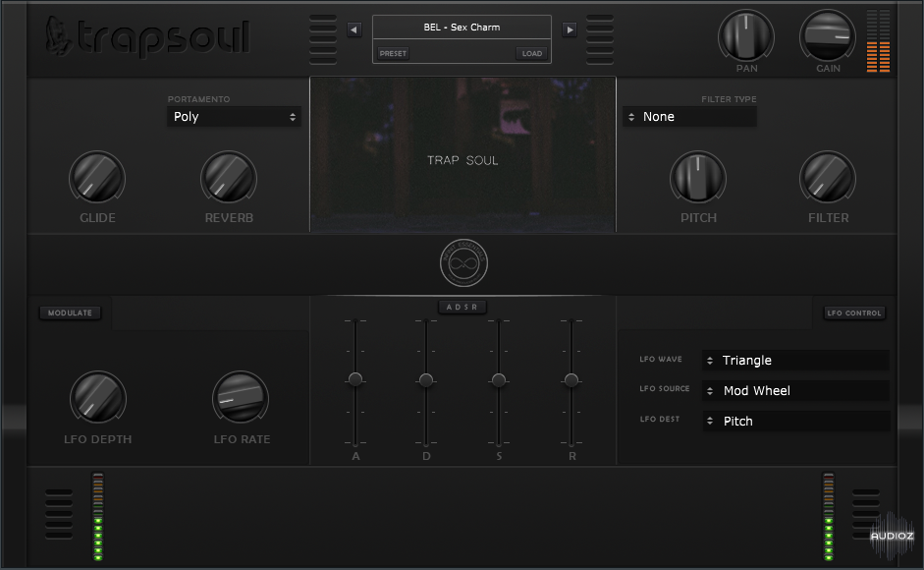Open the Filter Type None dropdown
Viewport: 924px width, 570px height.
689,117
